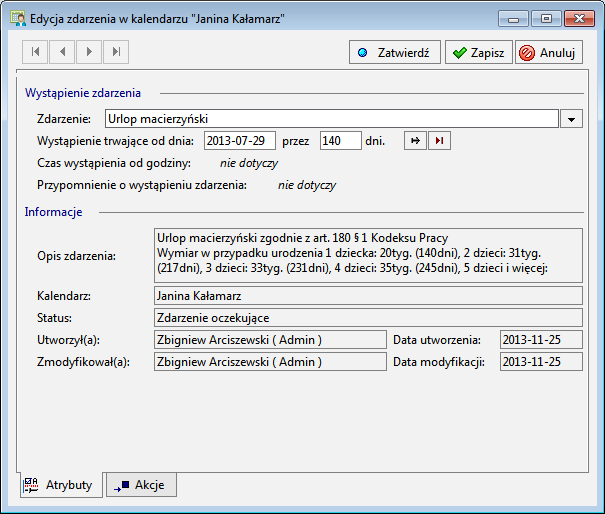Click the "nie dotyczy" value for Przypomnienie
Screen dimensions: 605x514
[x=307, y=185]
